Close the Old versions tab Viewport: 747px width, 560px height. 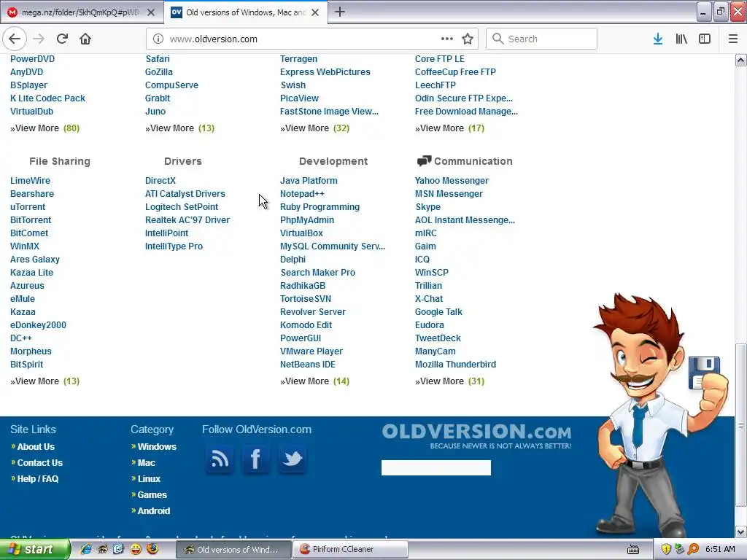(x=315, y=12)
